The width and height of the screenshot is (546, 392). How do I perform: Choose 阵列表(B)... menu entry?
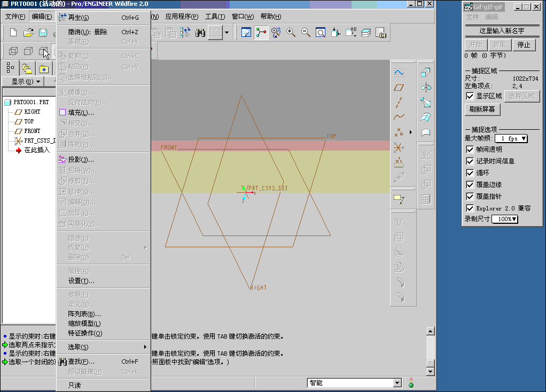point(104,313)
